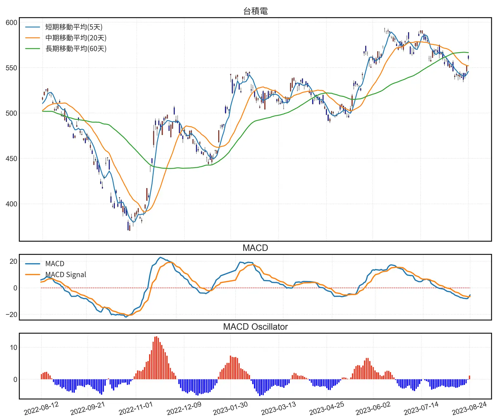Select the 中期移動平均(20天) legend label
This screenshot has height=420, width=504.
point(76,38)
